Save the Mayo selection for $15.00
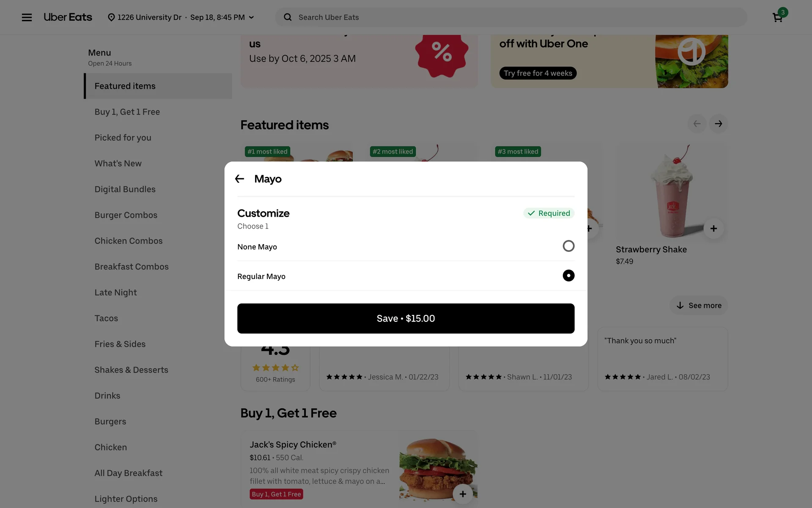The height and width of the screenshot is (508, 812). [406, 318]
